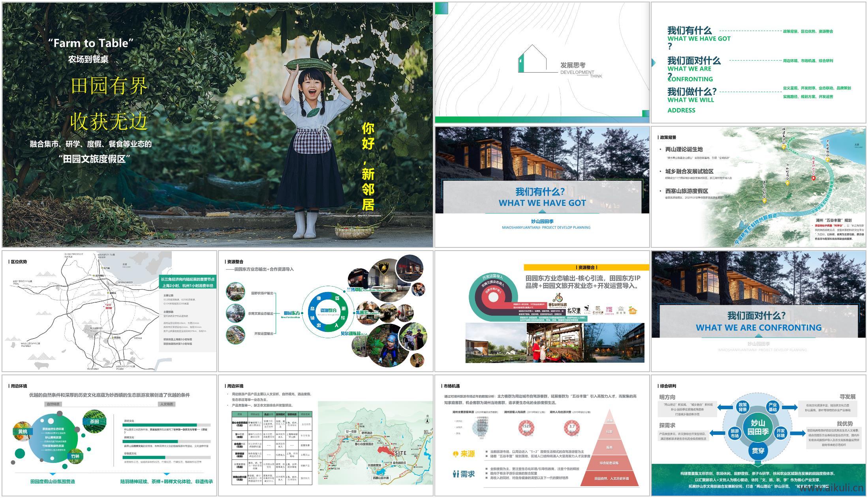Click the orange 来源 icon
Image resolution: width=868 pixels, height=498 pixels.
(x=456, y=454)
